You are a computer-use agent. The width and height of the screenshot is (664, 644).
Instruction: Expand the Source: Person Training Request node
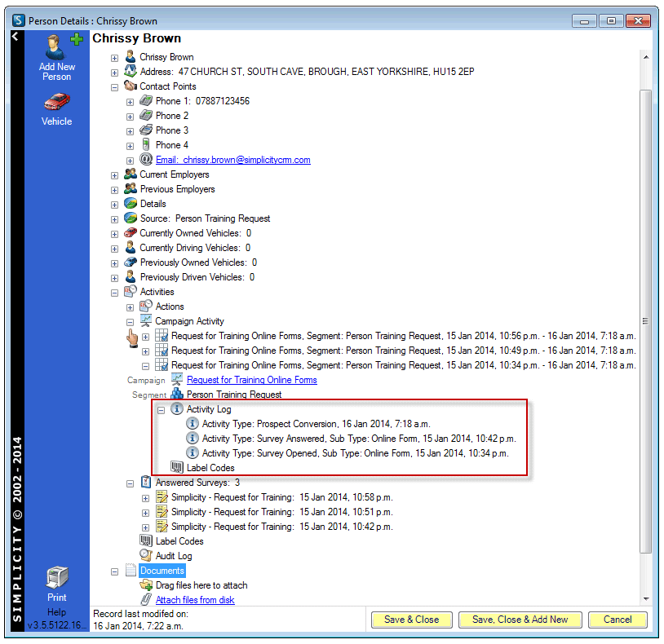[114, 219]
